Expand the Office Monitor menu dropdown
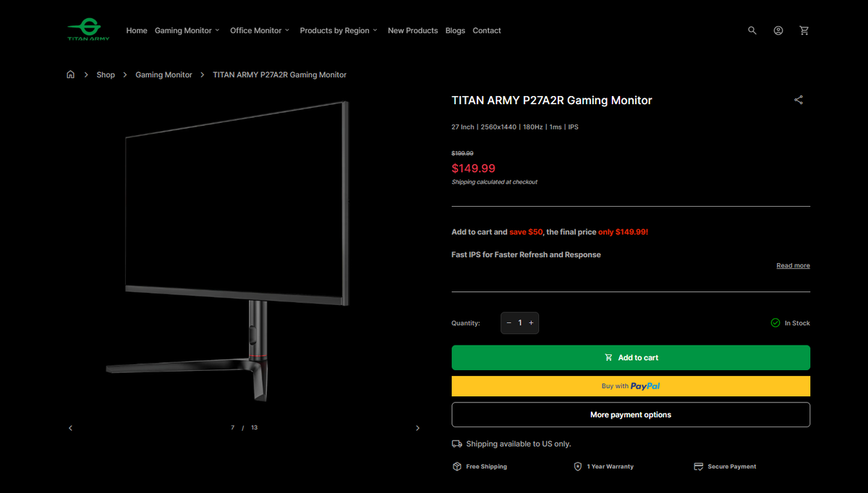This screenshot has height=493, width=868. [x=260, y=30]
